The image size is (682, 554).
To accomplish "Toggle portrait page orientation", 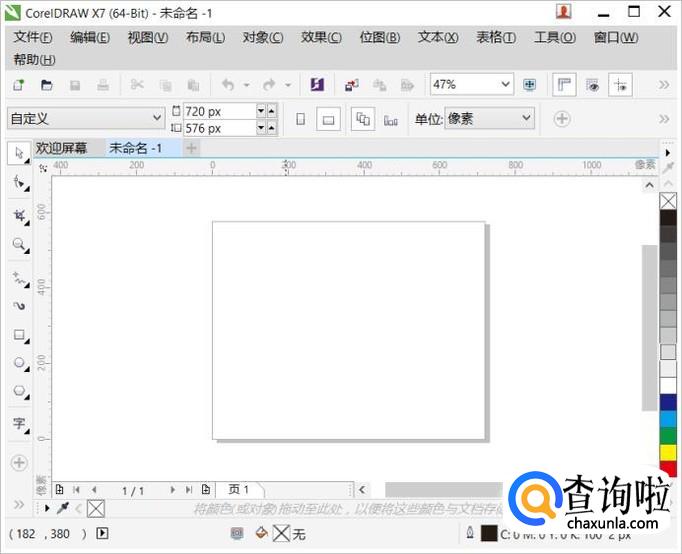I will point(300,120).
